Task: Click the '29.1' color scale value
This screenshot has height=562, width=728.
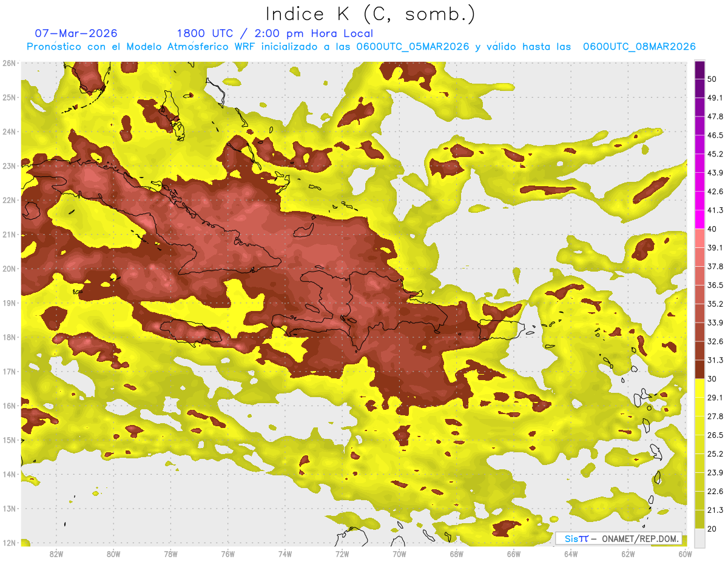Action: coord(715,398)
